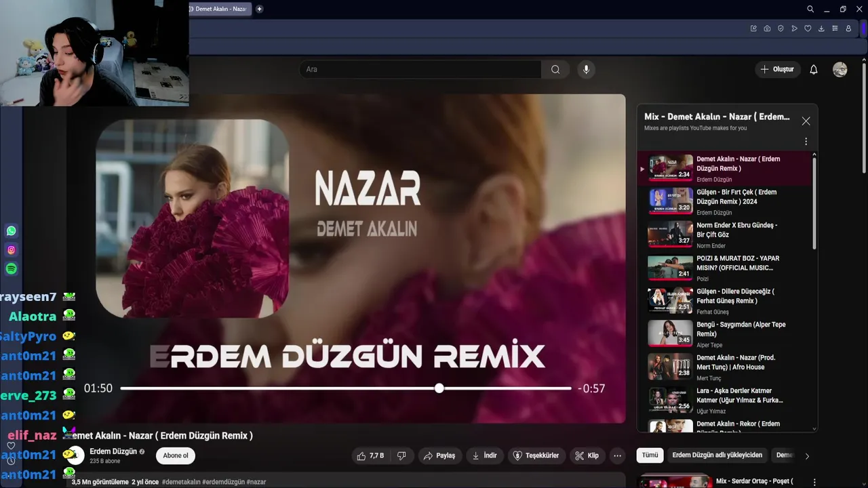Open a new browser tab
Image resolution: width=868 pixels, height=488 pixels.
(259, 9)
